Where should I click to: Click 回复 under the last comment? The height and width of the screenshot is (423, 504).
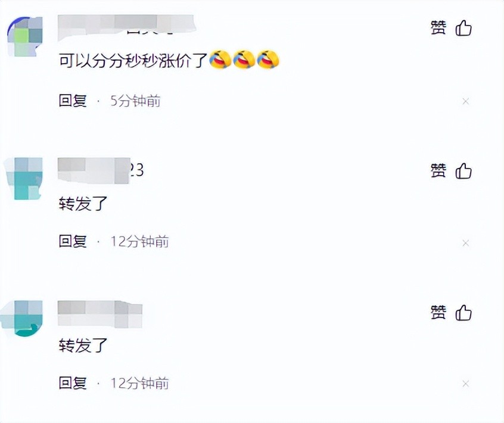click(x=73, y=383)
